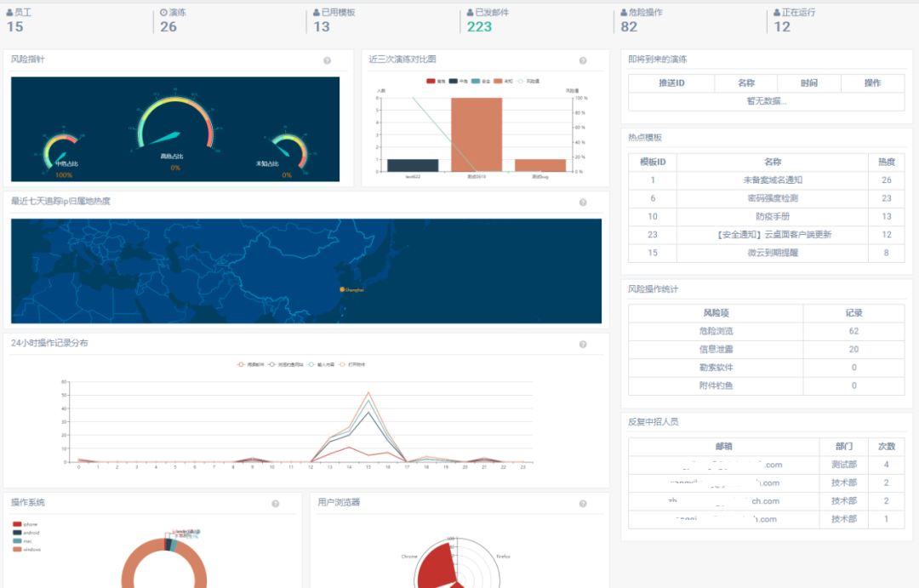Click 热度 column header in 热点模板
Image resolution: width=919 pixels, height=588 pixels.
click(x=887, y=162)
